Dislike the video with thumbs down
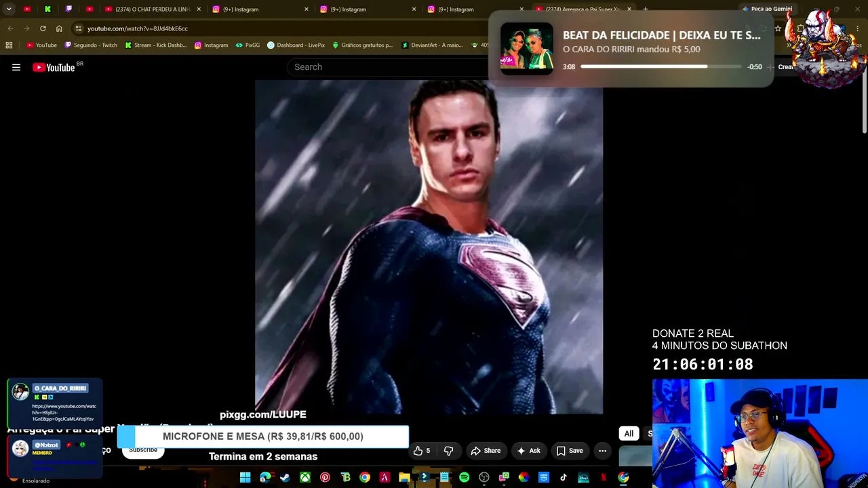 [448, 451]
